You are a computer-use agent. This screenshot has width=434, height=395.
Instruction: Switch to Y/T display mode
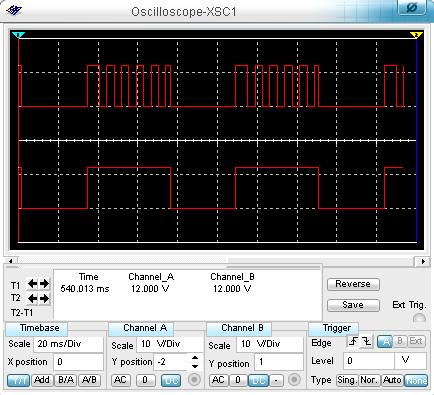[18, 380]
